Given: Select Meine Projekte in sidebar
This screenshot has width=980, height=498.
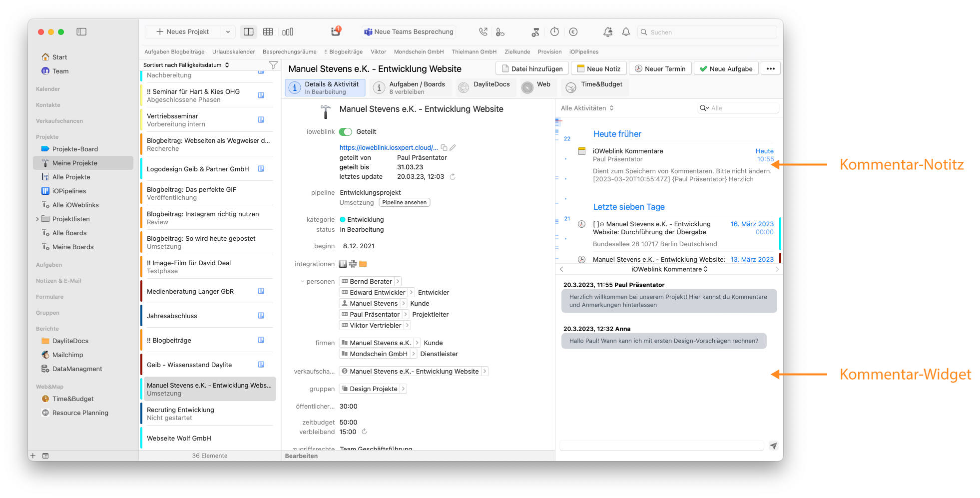Looking at the screenshot, I should point(83,163).
